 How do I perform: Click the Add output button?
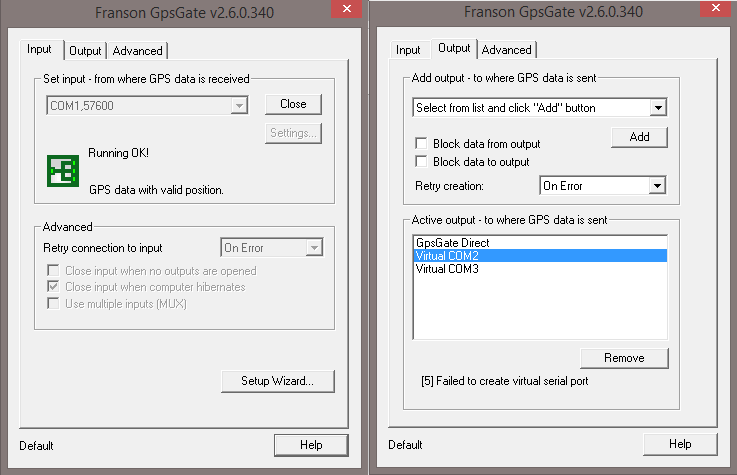pos(639,137)
